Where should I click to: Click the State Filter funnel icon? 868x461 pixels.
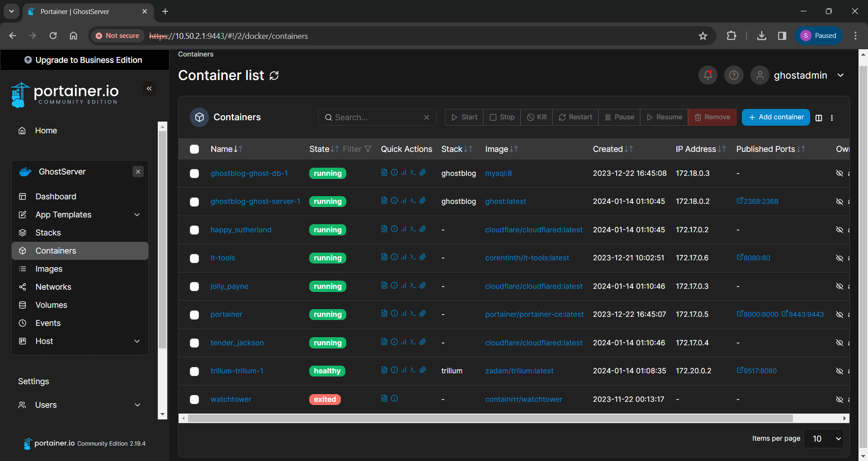click(x=368, y=149)
